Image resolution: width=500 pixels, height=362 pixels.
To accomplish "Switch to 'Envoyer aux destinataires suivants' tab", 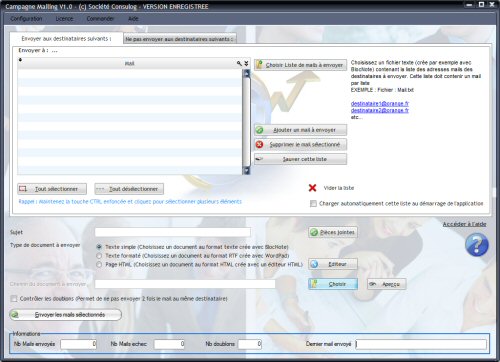I will [66, 39].
